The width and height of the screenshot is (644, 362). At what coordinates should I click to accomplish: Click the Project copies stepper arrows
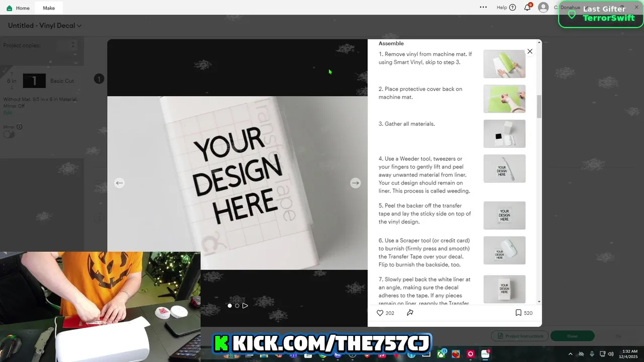tap(73, 45)
